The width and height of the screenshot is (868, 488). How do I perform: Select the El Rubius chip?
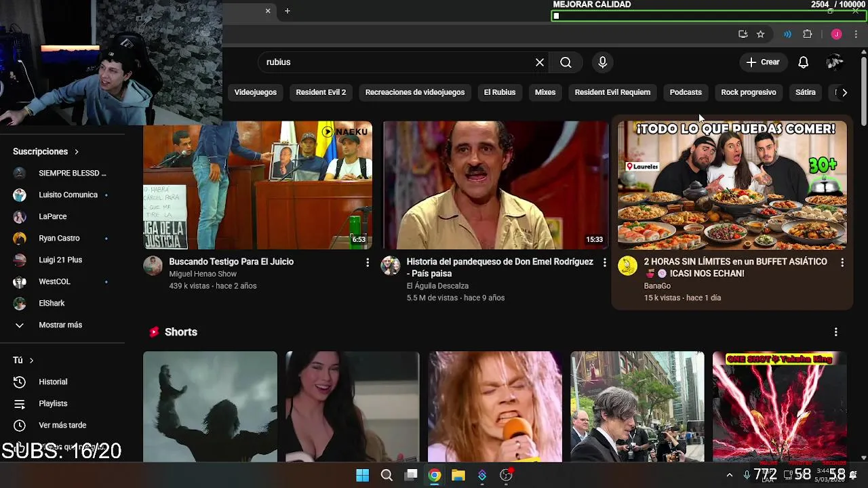(x=500, y=92)
